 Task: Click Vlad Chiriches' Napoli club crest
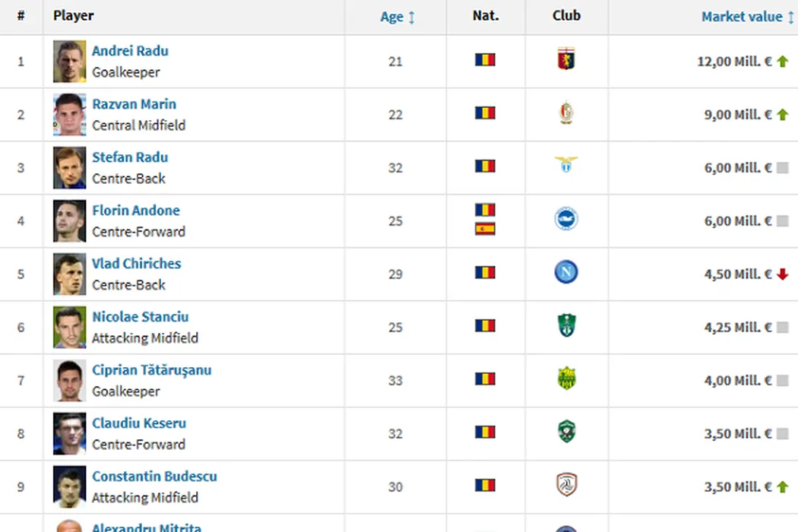pos(566,272)
